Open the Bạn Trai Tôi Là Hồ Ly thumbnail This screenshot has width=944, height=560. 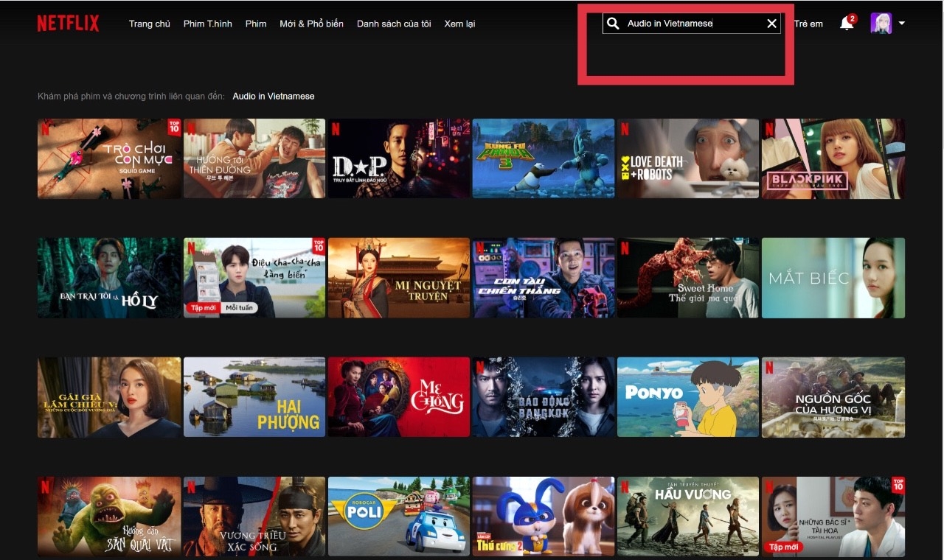pyautogui.click(x=109, y=278)
